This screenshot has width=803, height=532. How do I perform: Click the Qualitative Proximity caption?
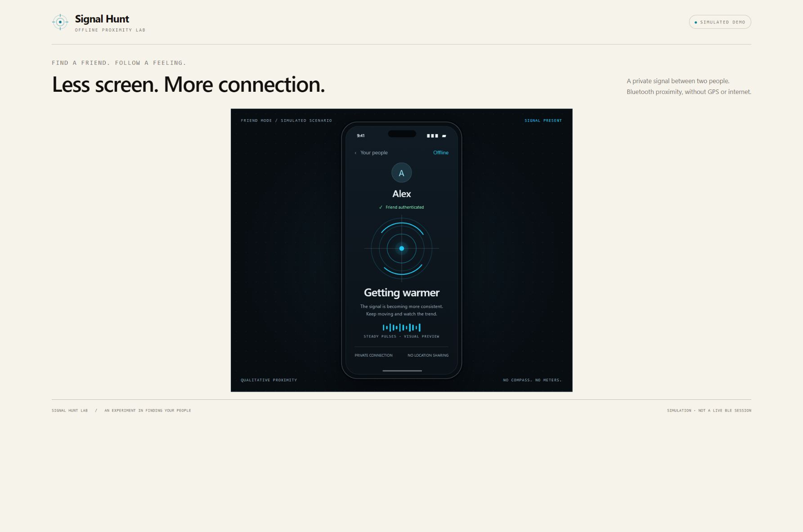269,380
